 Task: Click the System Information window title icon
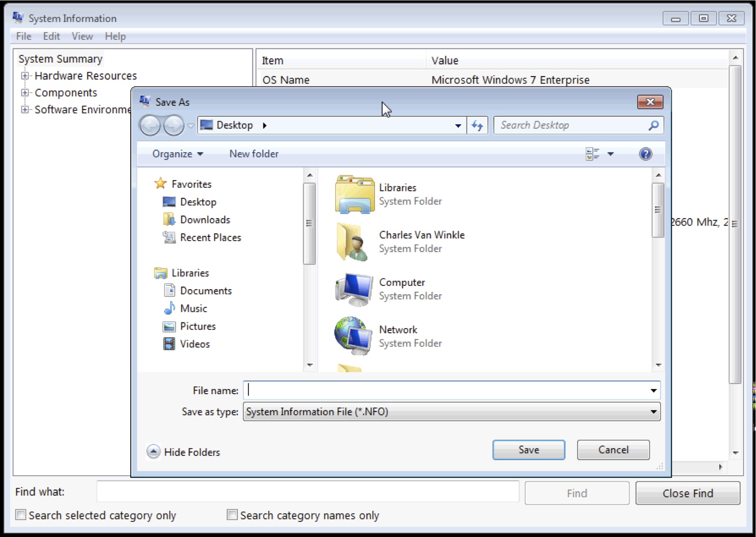[x=18, y=17]
